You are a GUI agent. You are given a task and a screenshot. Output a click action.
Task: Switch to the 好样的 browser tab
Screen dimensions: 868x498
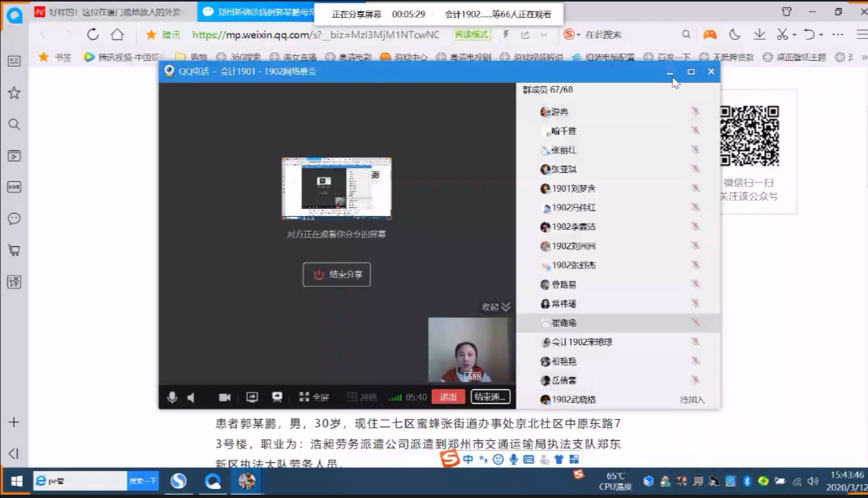(110, 12)
